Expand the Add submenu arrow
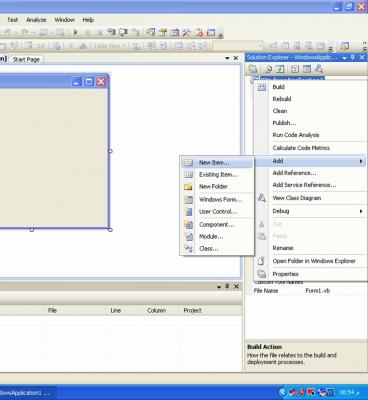Screen dimensions: 368x400 [x=361, y=161]
